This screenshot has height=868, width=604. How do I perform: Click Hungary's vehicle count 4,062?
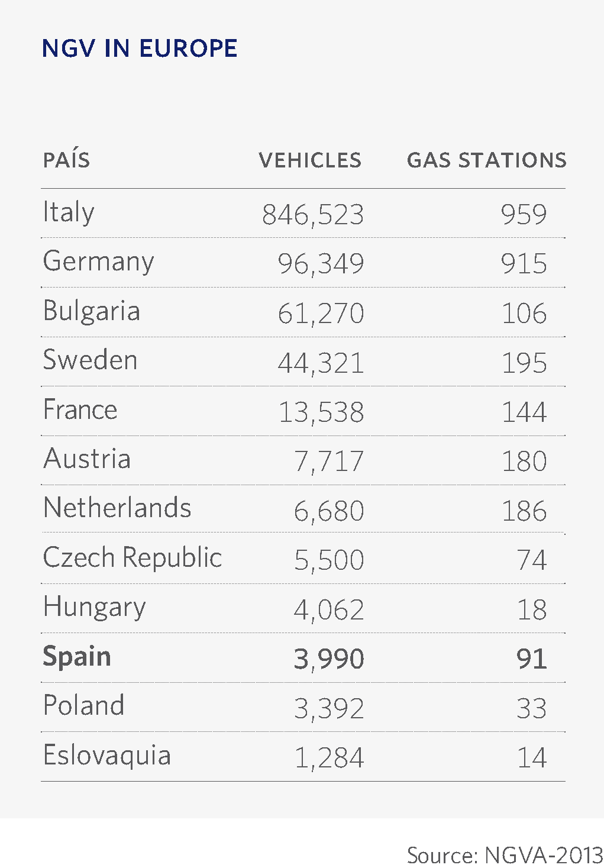point(329,610)
